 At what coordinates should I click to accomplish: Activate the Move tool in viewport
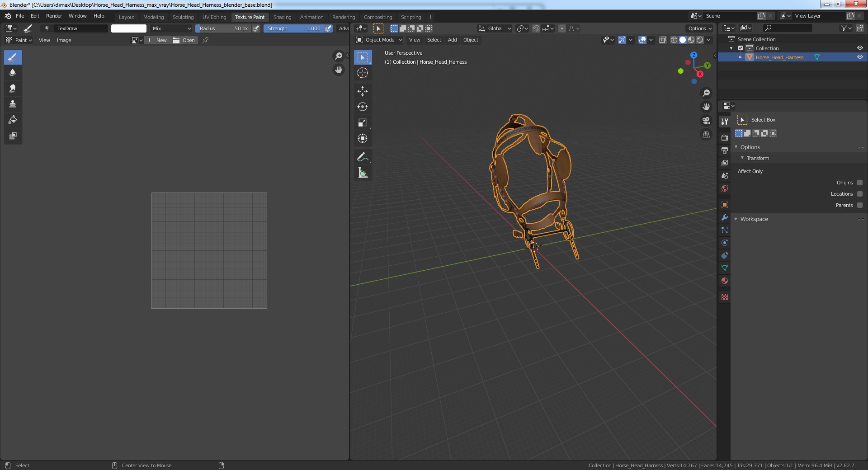pos(363,91)
